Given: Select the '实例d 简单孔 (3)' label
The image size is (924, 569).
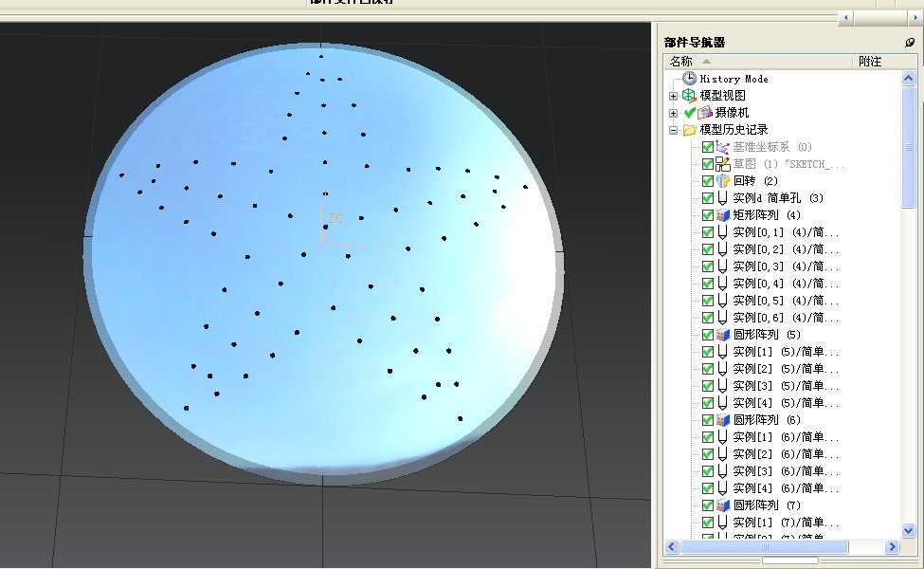Looking at the screenshot, I should pos(778,198).
